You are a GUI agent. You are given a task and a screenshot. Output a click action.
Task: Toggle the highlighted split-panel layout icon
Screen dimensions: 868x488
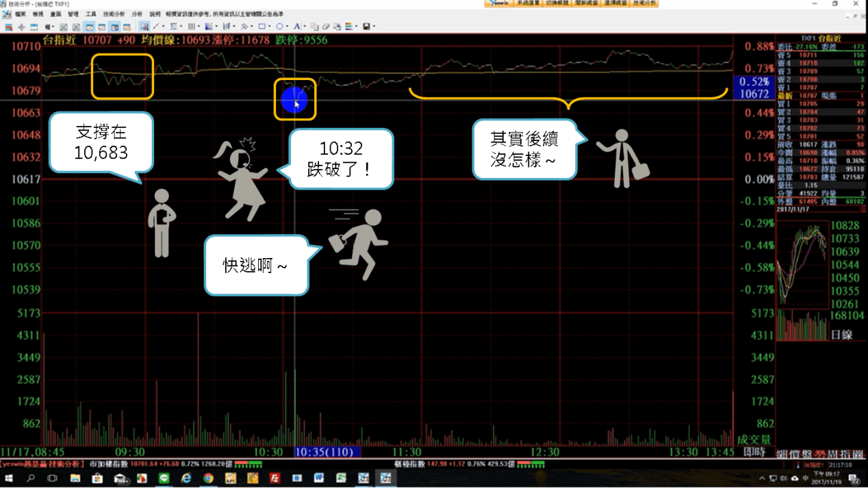115,27
